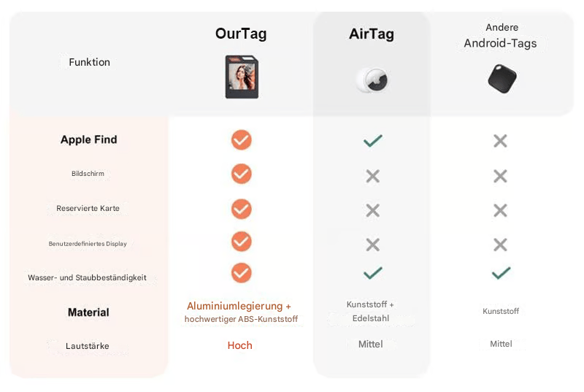Viewport: 584px width, 392px height.
Task: Click Android-Tags gray X for Apple Find
Action: pyautogui.click(x=500, y=141)
